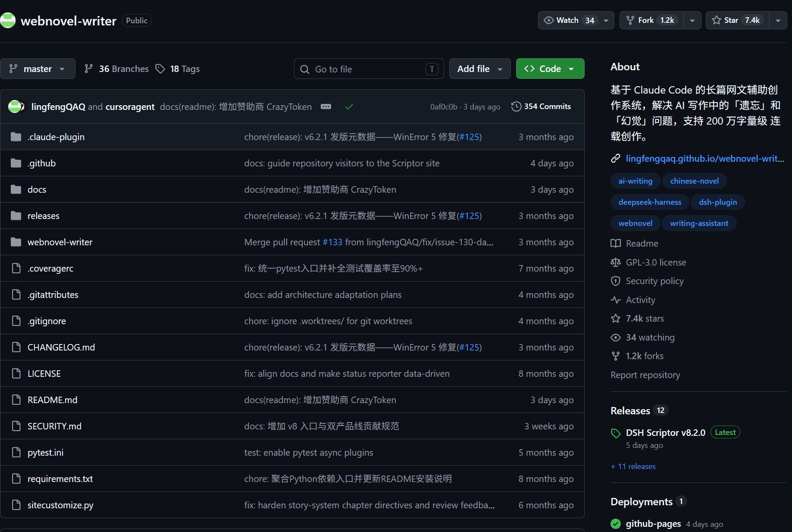The height and width of the screenshot is (532, 792).
Task: Open the 354 Commits history
Action: (541, 106)
